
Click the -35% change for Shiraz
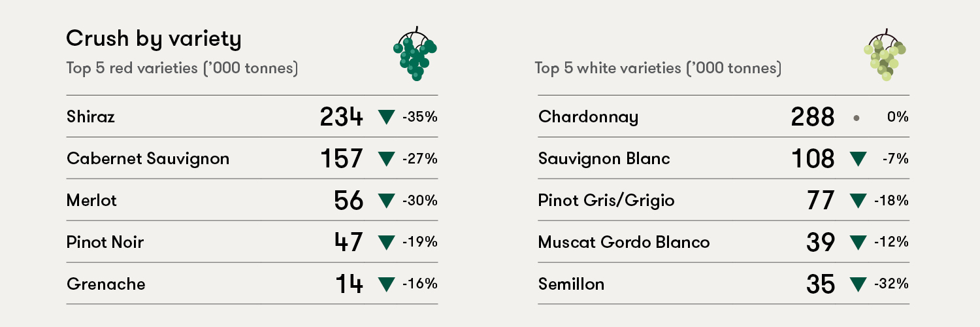(x=420, y=118)
